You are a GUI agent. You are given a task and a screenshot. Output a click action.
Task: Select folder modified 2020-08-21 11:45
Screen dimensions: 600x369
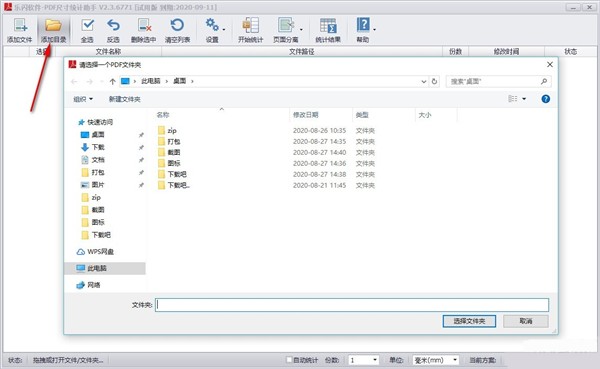click(x=178, y=185)
